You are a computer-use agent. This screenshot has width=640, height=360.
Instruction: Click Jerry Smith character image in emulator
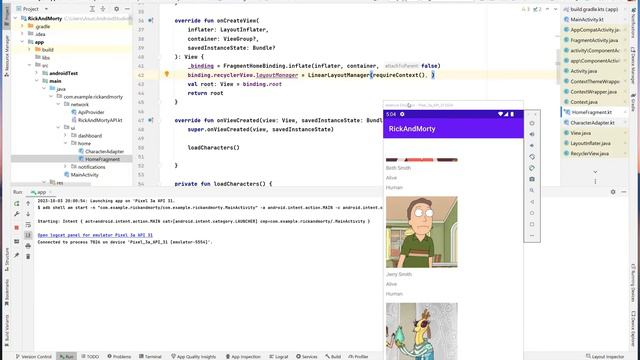click(x=422, y=232)
